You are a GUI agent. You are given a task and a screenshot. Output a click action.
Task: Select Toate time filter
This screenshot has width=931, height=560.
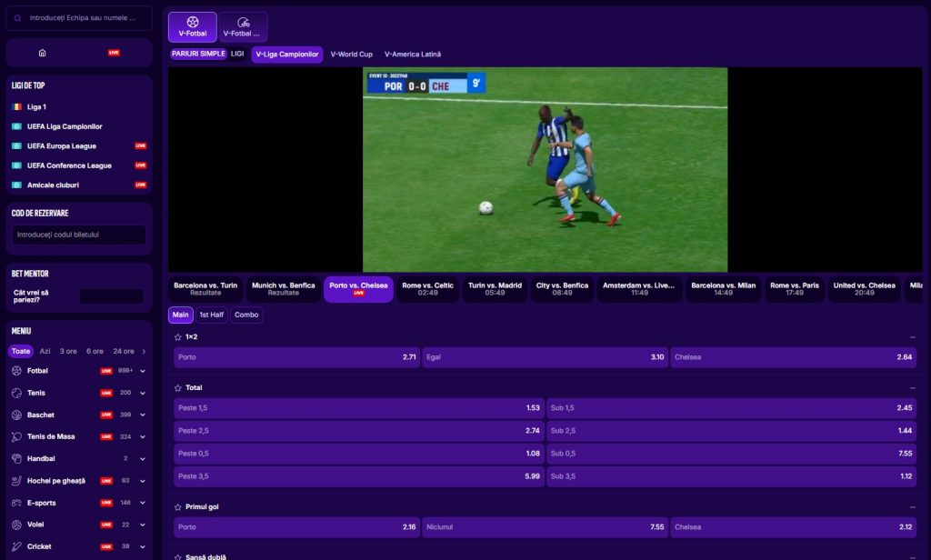tap(21, 351)
